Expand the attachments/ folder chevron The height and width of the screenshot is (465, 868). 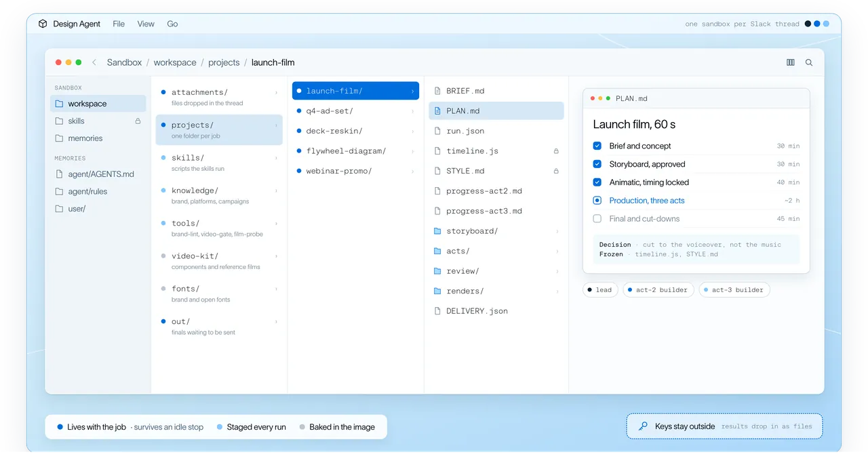click(x=276, y=92)
